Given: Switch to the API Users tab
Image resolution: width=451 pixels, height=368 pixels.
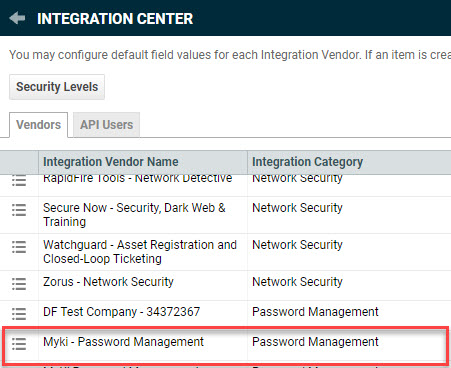Looking at the screenshot, I should click(106, 125).
